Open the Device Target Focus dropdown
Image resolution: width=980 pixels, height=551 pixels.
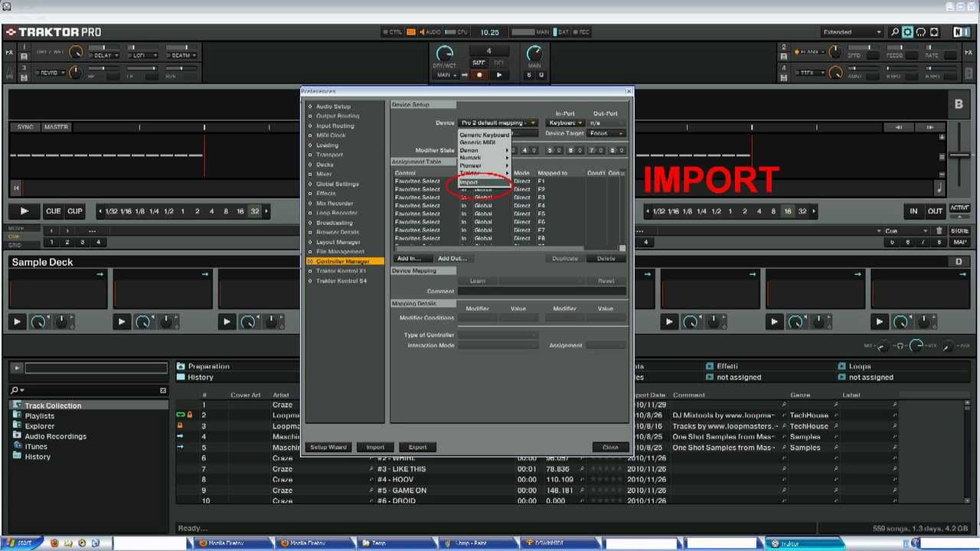tap(608, 133)
